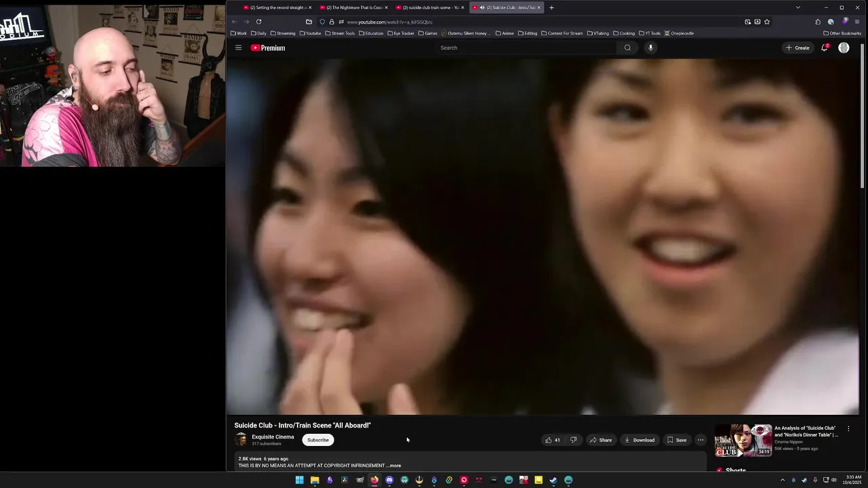The image size is (868, 488).
Task: Open Outemu Silent Honey bookmark
Action: click(465, 33)
